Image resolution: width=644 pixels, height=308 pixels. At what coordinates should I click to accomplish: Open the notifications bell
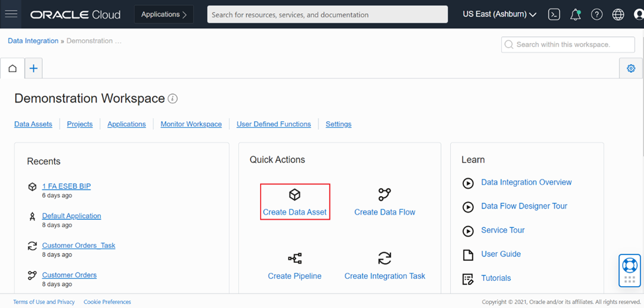(x=575, y=15)
